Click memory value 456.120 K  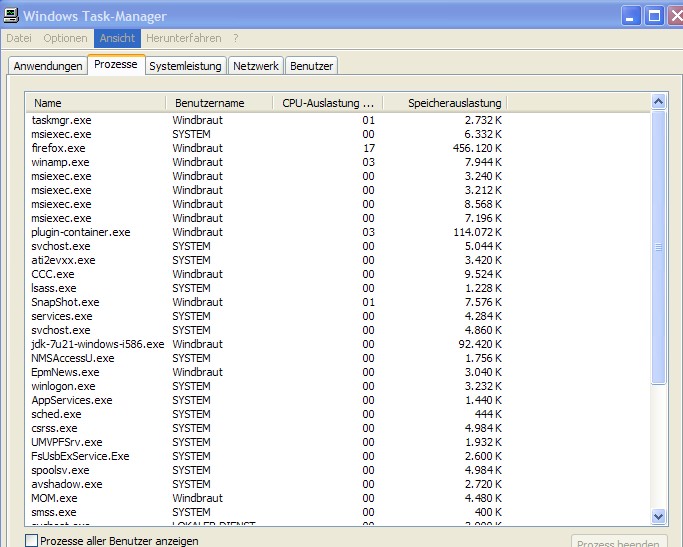477,148
